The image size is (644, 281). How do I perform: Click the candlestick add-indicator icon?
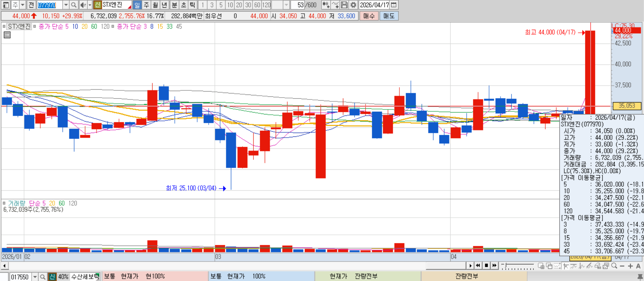pyautogui.click(x=326, y=5)
